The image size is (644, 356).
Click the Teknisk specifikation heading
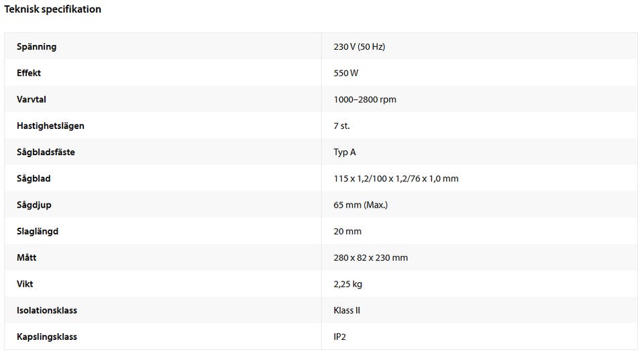tap(53, 9)
